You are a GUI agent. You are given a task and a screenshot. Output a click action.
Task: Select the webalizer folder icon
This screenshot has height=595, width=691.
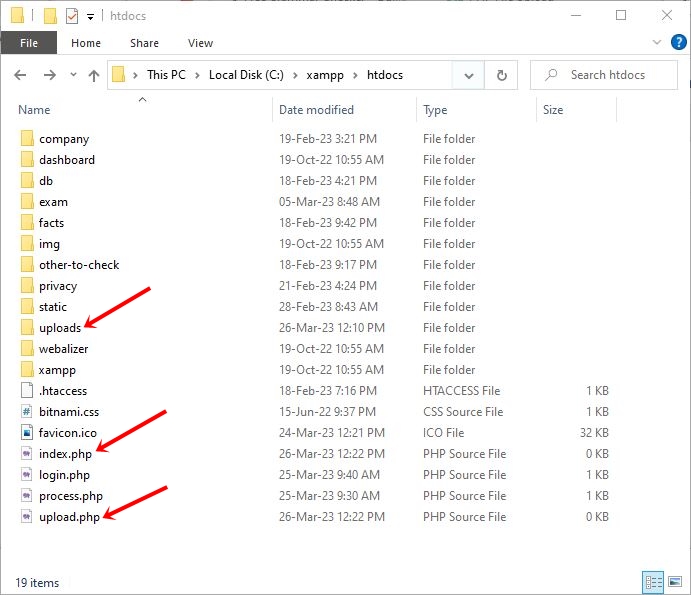(x=27, y=349)
